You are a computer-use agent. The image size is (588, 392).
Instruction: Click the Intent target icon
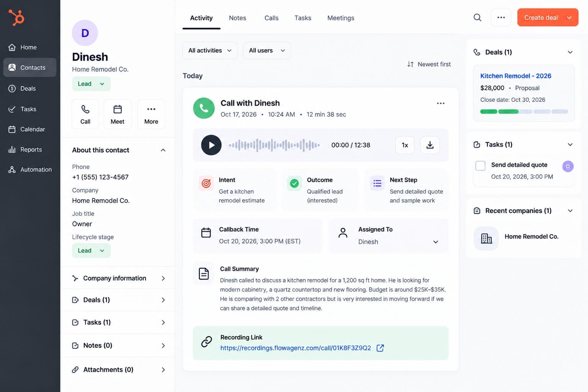[x=206, y=183]
